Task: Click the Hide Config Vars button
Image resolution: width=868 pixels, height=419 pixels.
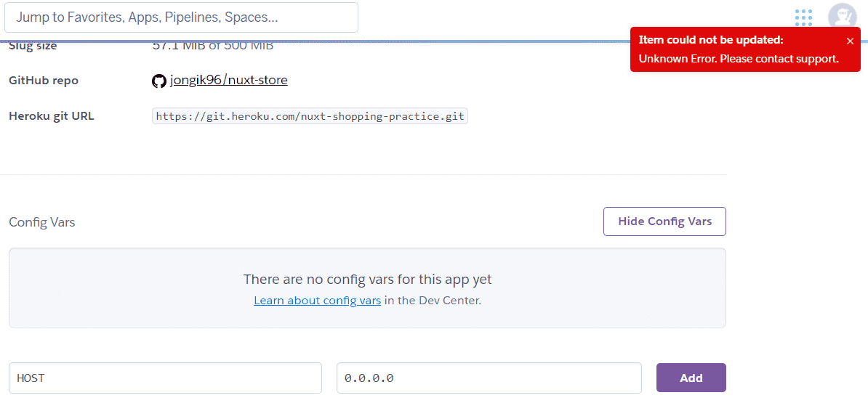Action: [664, 221]
